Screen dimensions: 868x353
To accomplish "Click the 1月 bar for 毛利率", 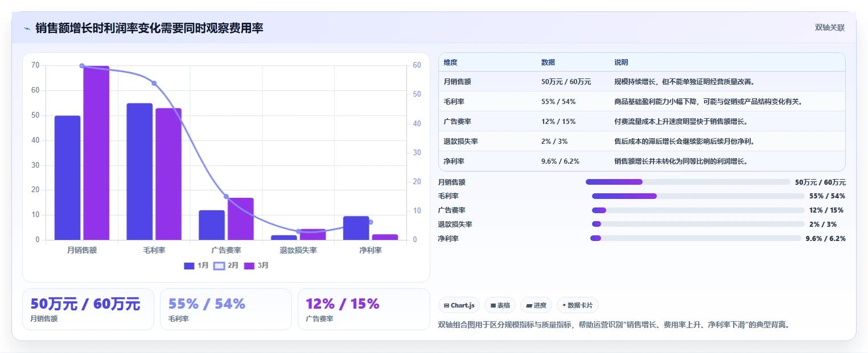I will click(x=139, y=172).
